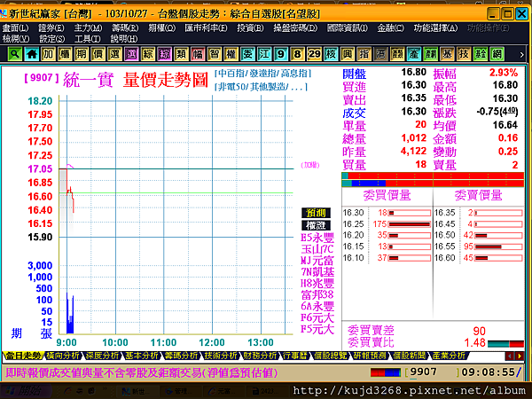Switch to the 行事曆 tab
The height and width of the screenshot is (399, 532).
[295, 356]
